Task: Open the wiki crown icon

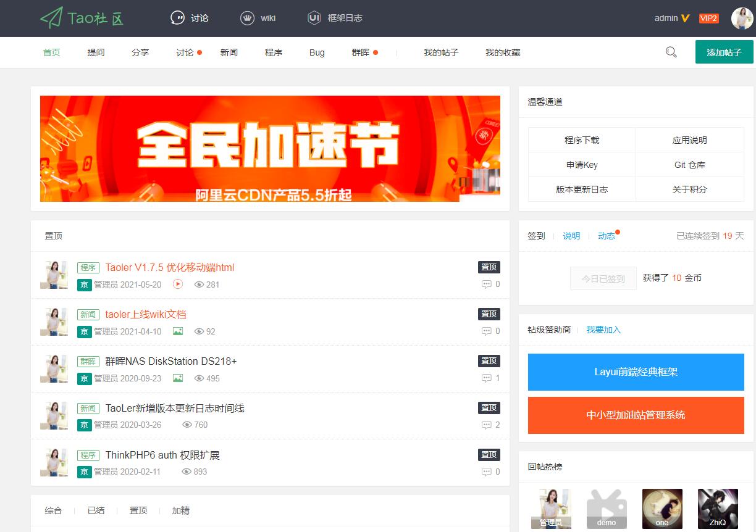Action: point(247,18)
